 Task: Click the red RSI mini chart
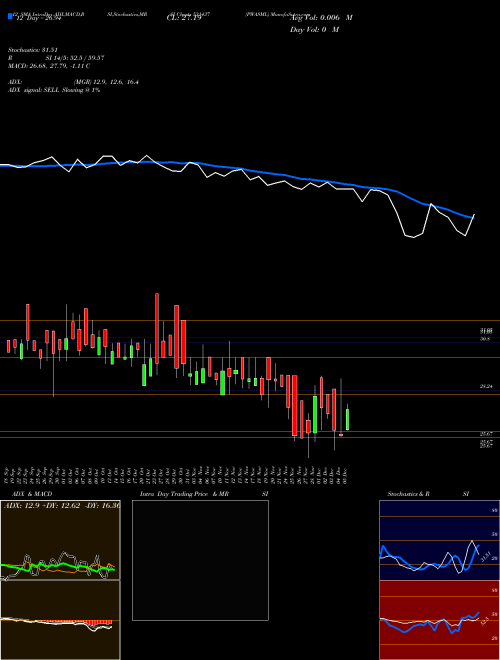tap(439, 620)
